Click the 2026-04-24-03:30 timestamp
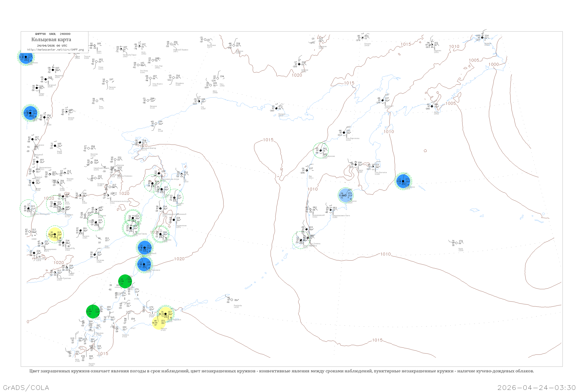Screen dimensions: 588x392 tap(536, 387)
